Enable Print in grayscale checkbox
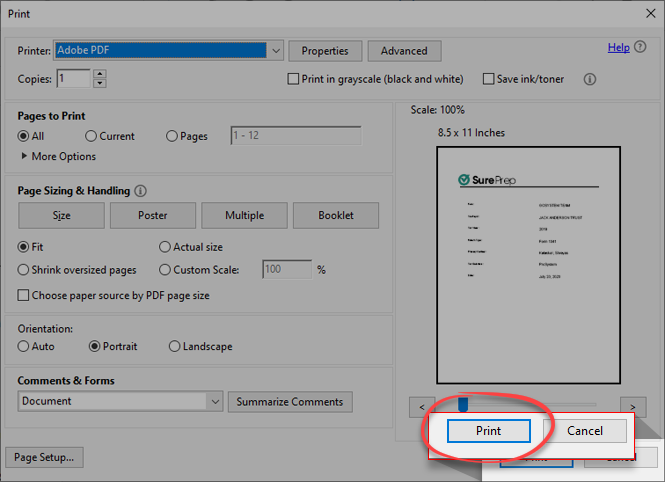 (x=294, y=79)
